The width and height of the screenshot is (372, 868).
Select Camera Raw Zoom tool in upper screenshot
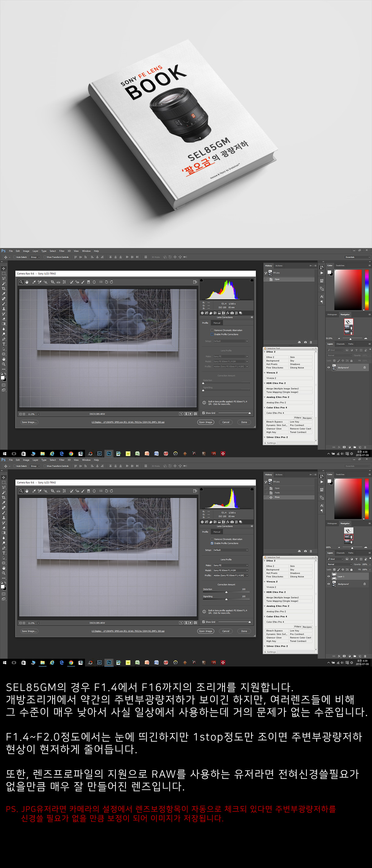click(x=21, y=282)
